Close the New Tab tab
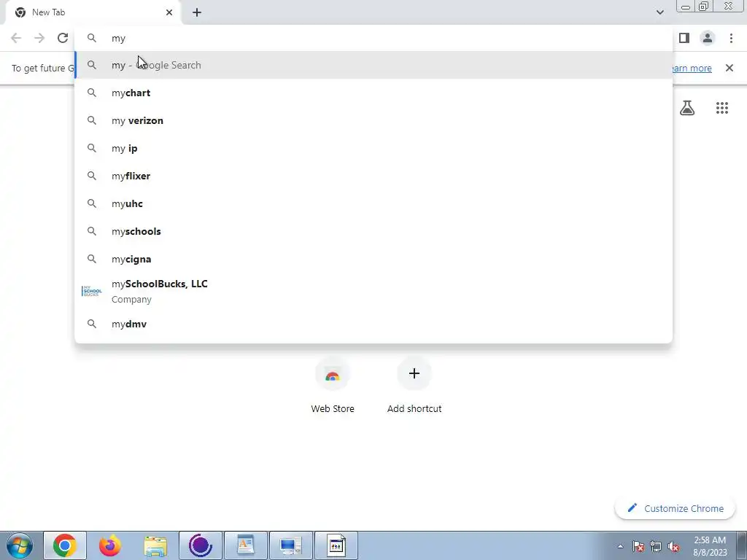Viewport: 747px width, 560px height. coord(169,12)
